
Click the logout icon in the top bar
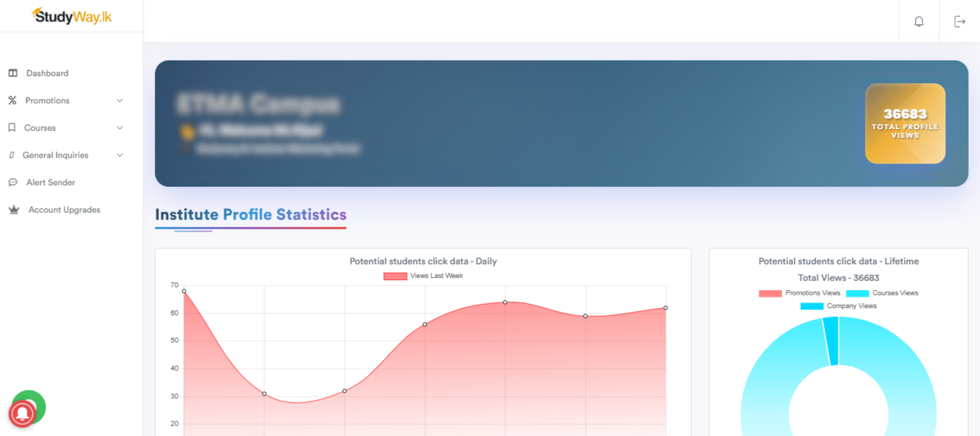click(960, 22)
